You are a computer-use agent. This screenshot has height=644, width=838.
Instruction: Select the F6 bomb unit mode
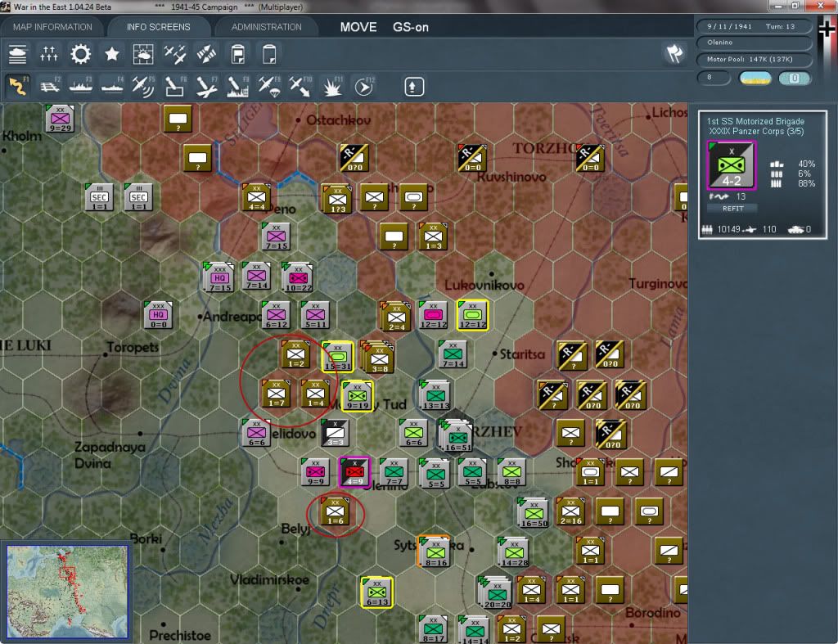coord(175,87)
